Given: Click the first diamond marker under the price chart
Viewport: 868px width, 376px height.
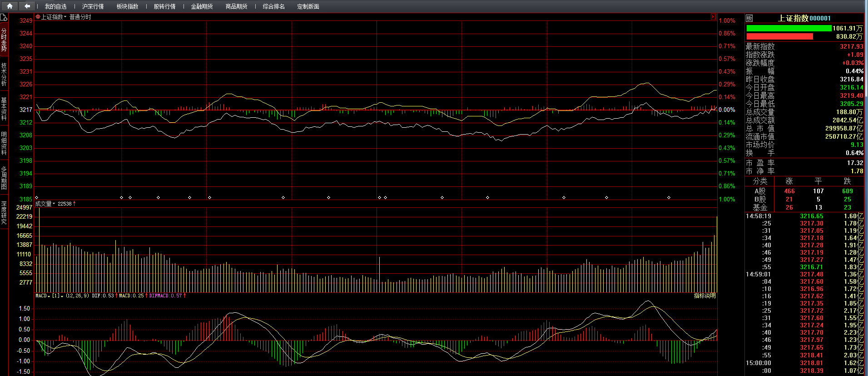Looking at the screenshot, I should pos(37,197).
